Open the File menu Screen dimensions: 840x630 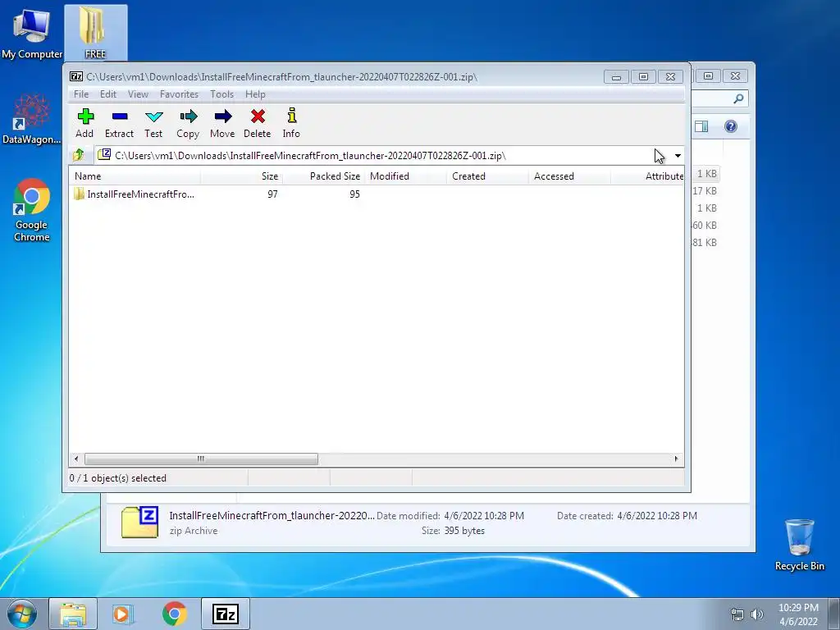pyautogui.click(x=81, y=94)
